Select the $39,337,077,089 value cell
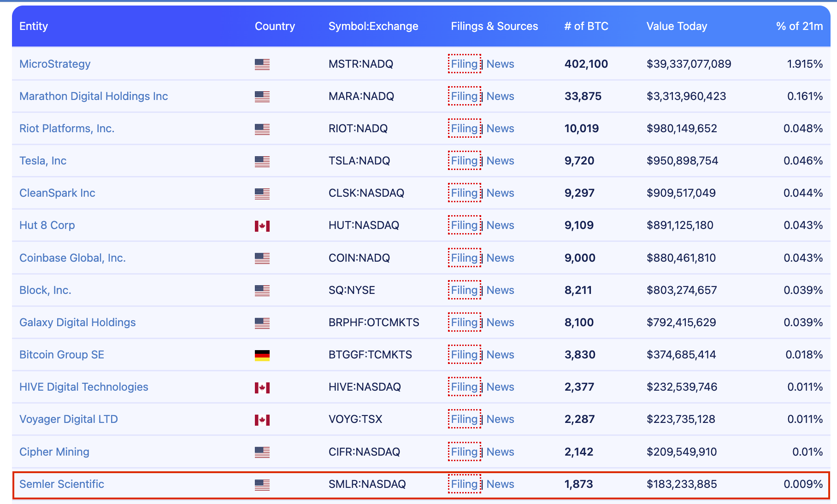This screenshot has height=504, width=837. [x=689, y=64]
